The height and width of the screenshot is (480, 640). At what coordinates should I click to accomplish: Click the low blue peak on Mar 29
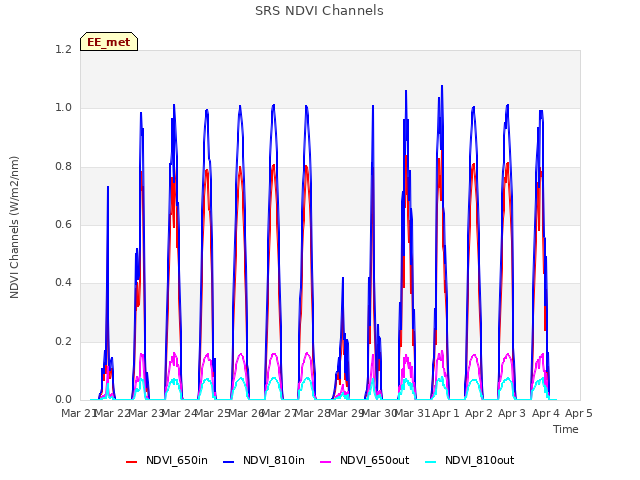343,278
